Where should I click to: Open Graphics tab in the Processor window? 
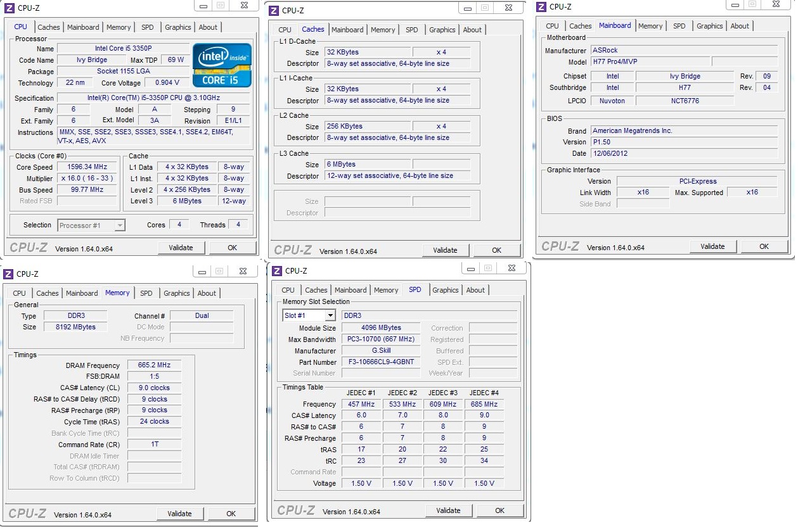point(178,27)
